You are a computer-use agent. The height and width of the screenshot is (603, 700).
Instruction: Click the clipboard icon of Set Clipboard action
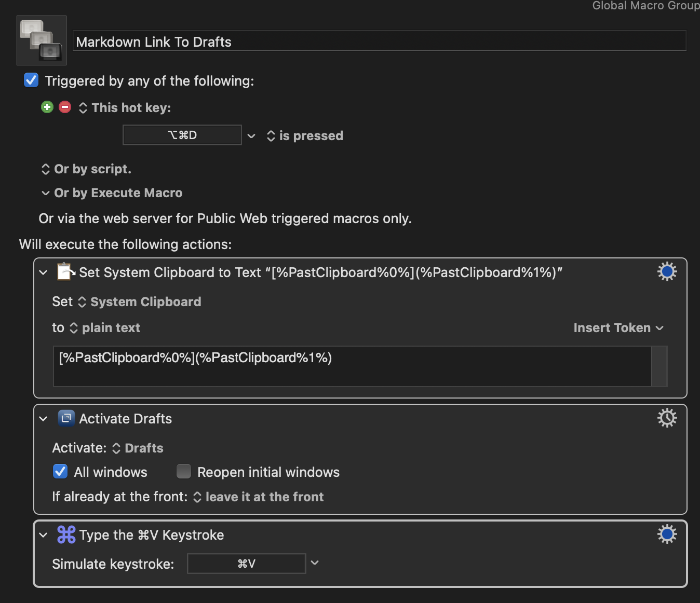[66, 272]
